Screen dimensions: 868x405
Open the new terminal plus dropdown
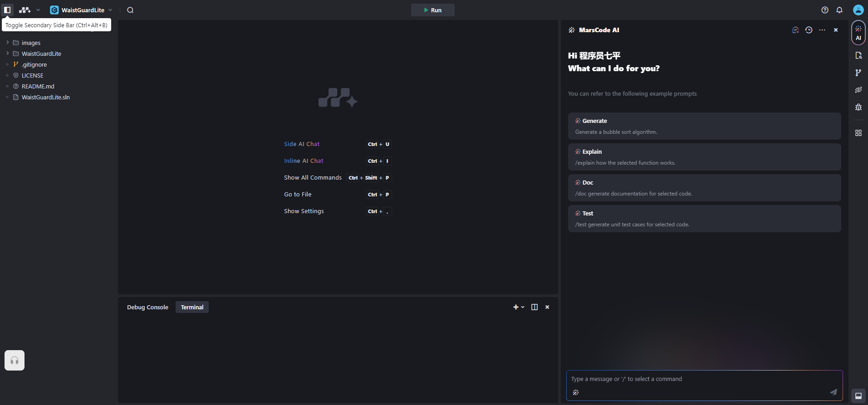518,307
